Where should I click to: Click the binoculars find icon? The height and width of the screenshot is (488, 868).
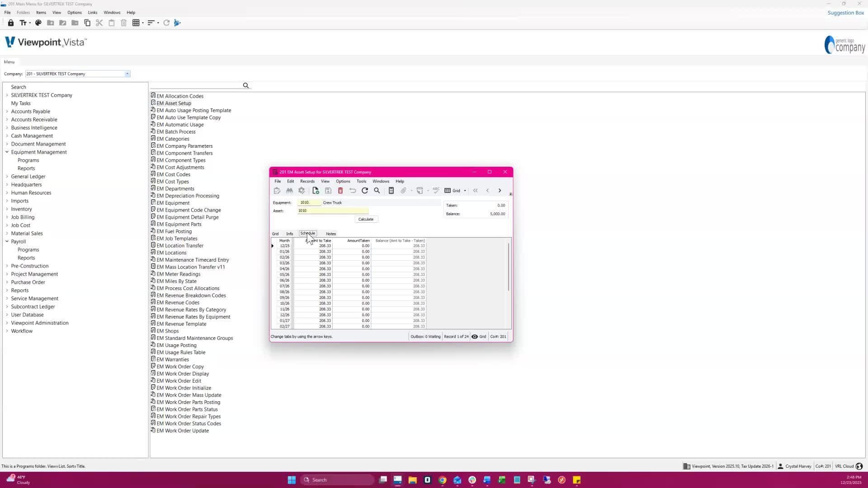pos(289,191)
